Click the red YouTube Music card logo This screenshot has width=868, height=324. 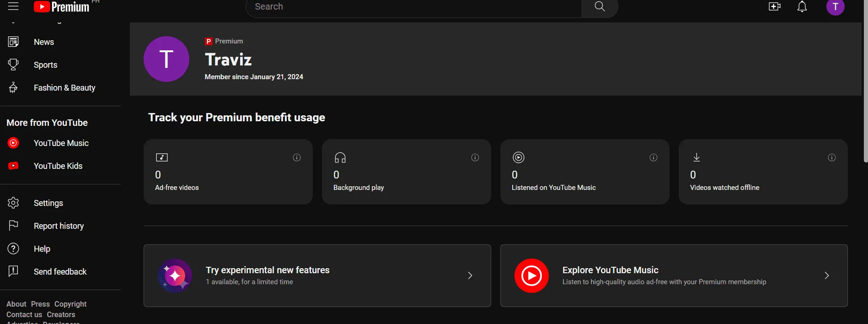[x=531, y=275]
